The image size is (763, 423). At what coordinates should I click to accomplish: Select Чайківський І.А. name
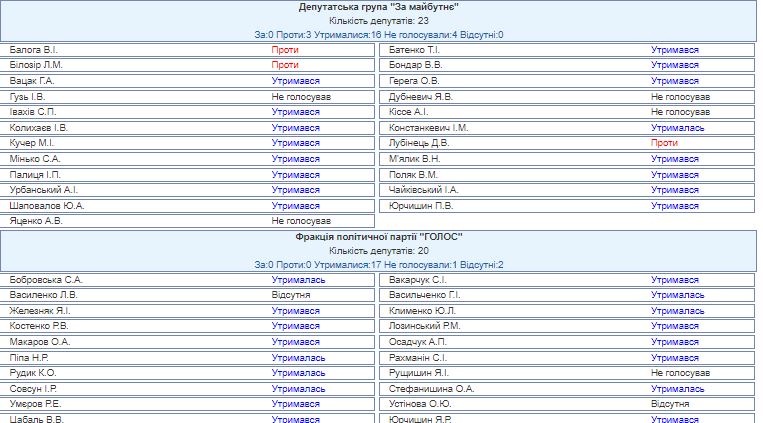423,190
